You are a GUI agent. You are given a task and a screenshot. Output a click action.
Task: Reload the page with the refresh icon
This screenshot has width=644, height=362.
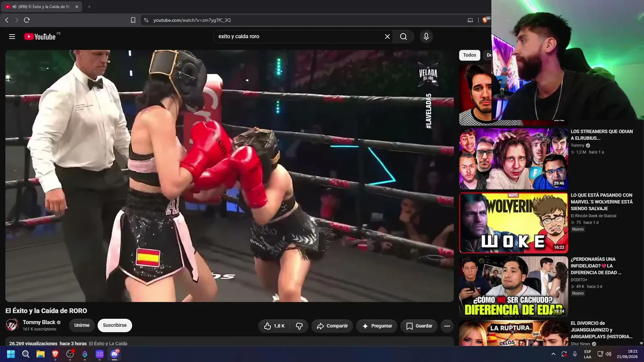pos(27,20)
